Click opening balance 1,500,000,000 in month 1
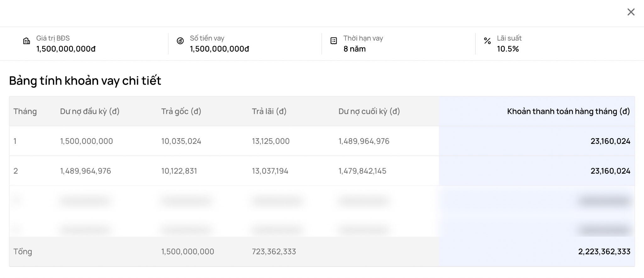 pyautogui.click(x=86, y=141)
